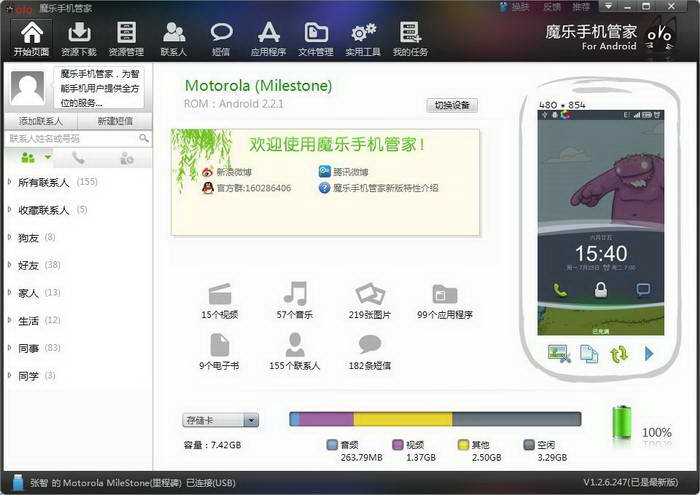Click the screenshot icon below phone preview
700x495 pixels.
(558, 353)
